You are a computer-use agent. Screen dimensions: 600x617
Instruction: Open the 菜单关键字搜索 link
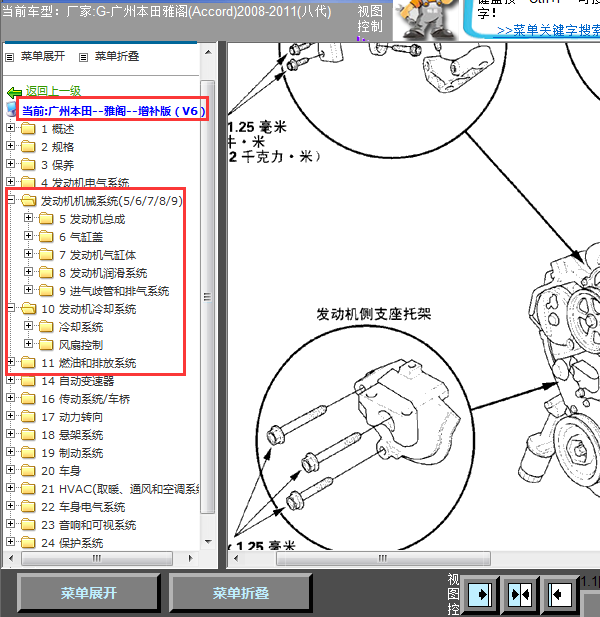(548, 30)
